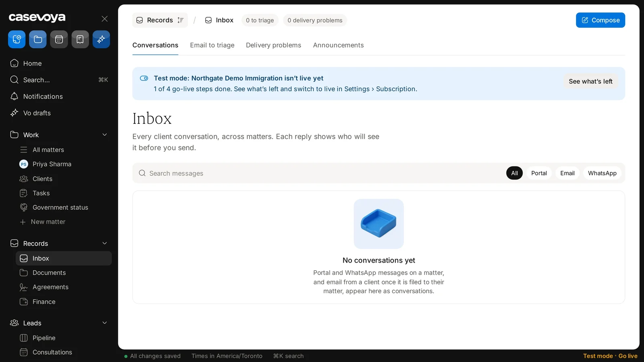The width and height of the screenshot is (644, 362).
Task: Click the 0 to triage pill
Action: click(260, 20)
